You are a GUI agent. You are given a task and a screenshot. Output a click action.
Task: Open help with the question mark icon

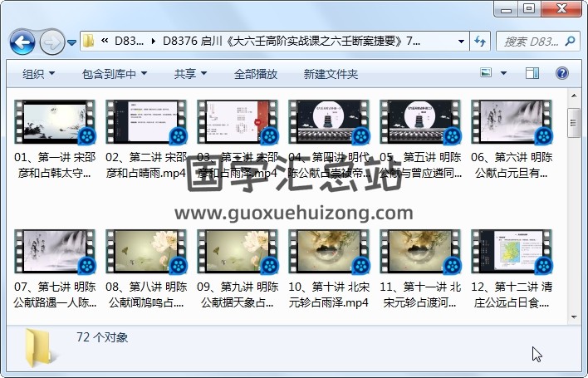click(561, 73)
